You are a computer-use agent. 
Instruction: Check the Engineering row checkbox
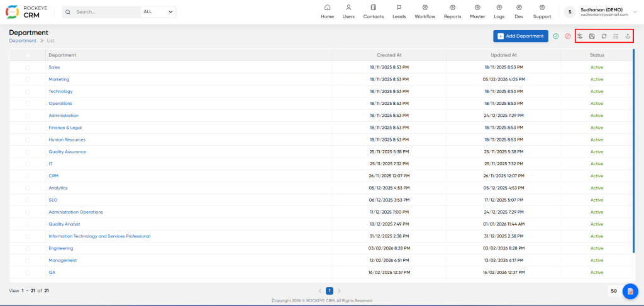(28, 248)
